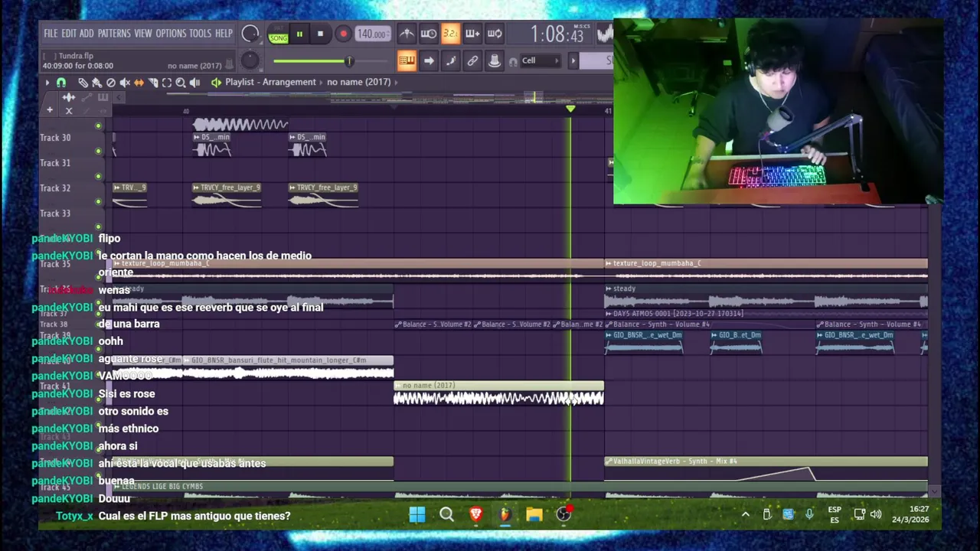Open File Explorer from taskbar
The image size is (980, 551).
point(534,515)
